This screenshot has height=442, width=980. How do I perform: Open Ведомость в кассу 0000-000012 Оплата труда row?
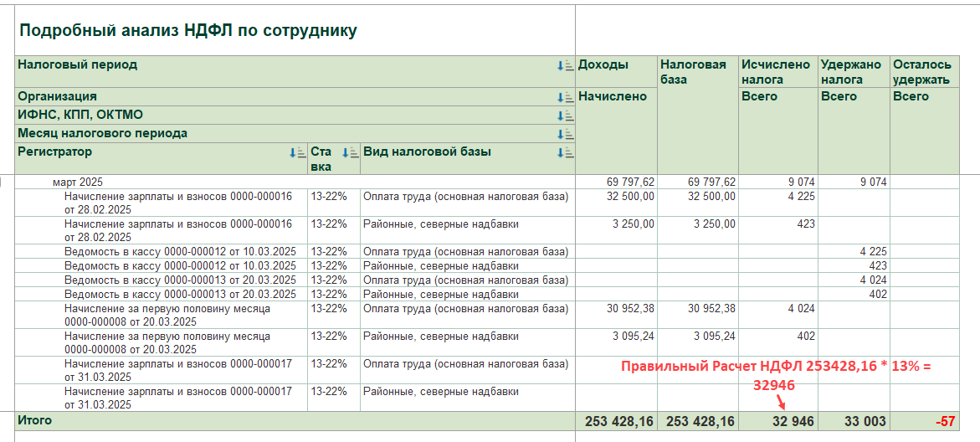[180, 251]
